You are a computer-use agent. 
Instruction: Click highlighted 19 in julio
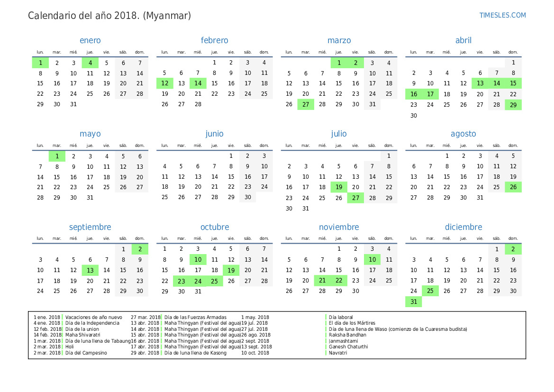pos(339,187)
